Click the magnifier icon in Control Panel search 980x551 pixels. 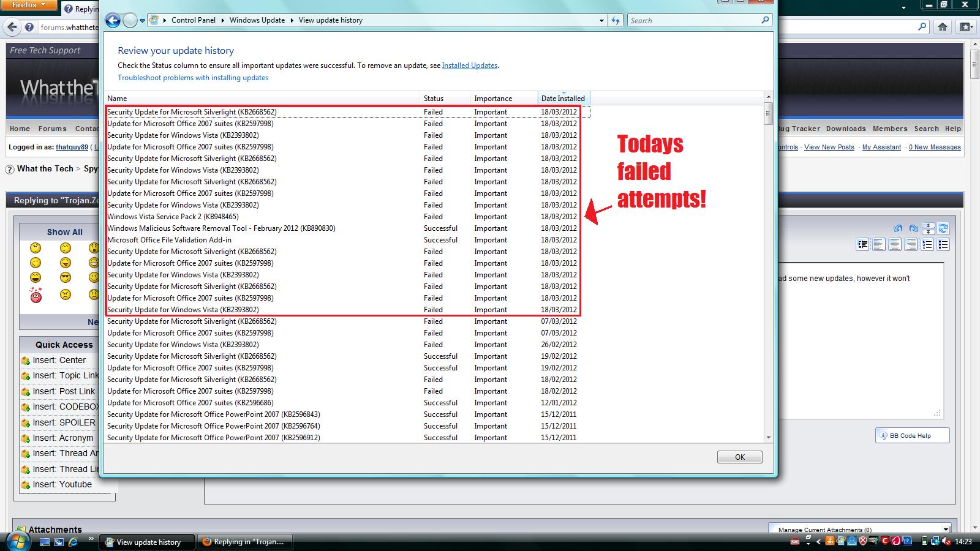click(x=765, y=20)
